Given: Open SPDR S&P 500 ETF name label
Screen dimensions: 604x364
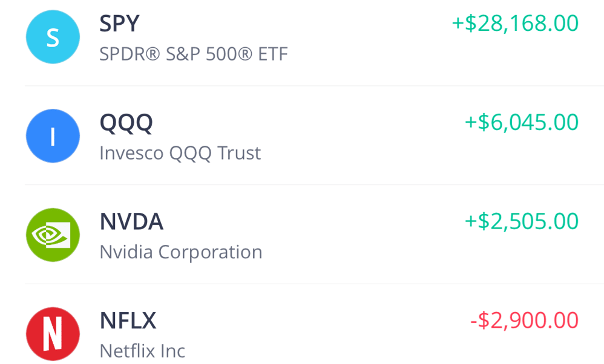Looking at the screenshot, I should click(x=193, y=54).
